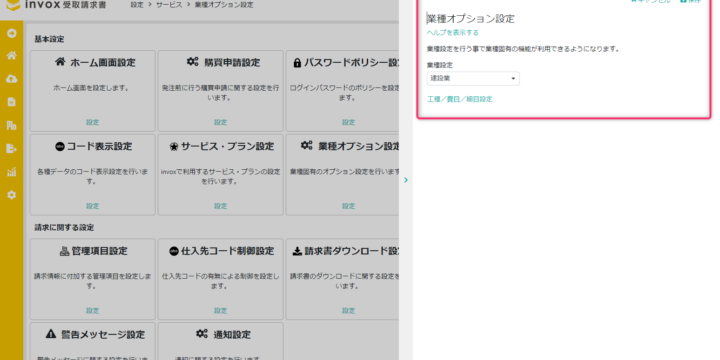Image resolution: width=720 pixels, height=360 pixels.
Task: Click the invox logo icon
Action: pos(12,5)
